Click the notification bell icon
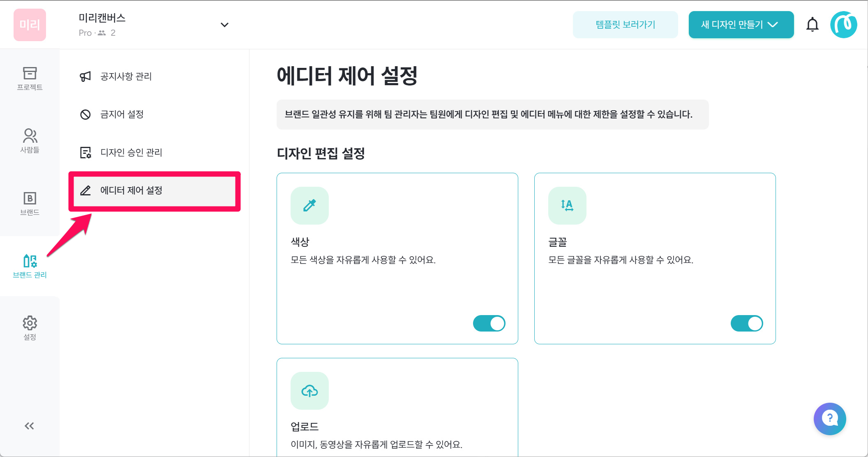 point(812,25)
